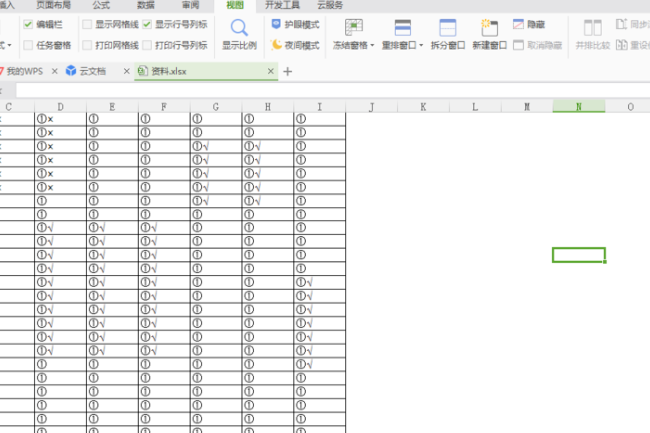
Task: Check the 打印网格线 print gridlines checkbox
Action: point(87,45)
